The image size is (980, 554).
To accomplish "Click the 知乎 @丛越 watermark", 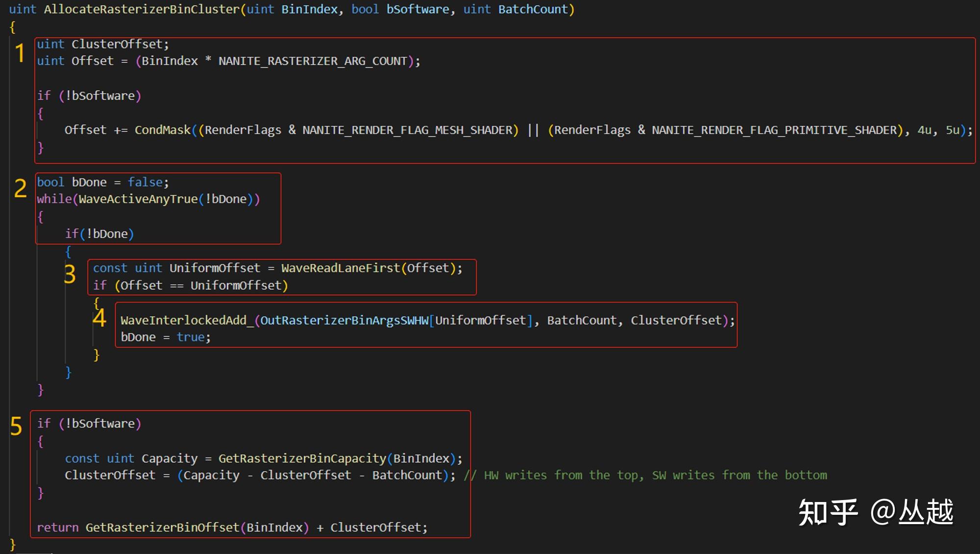I will [876, 512].
